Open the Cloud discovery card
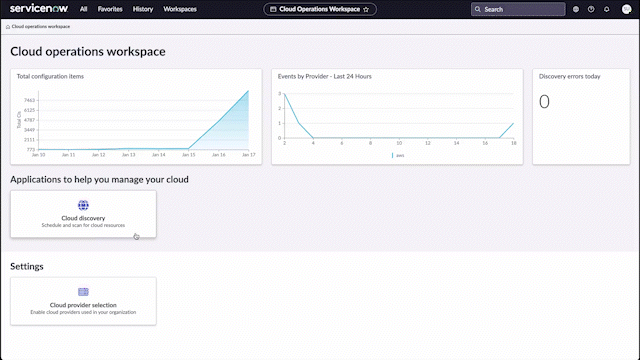640x360 pixels. coord(83,214)
